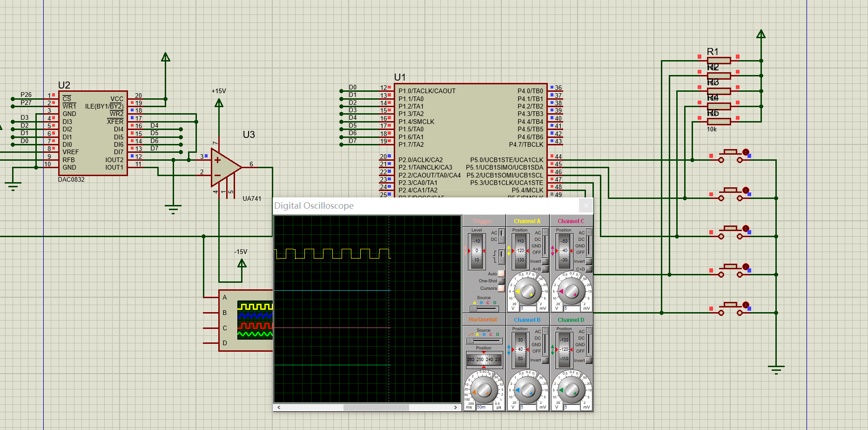Click Channel D Position thumbwheel

tap(564, 350)
